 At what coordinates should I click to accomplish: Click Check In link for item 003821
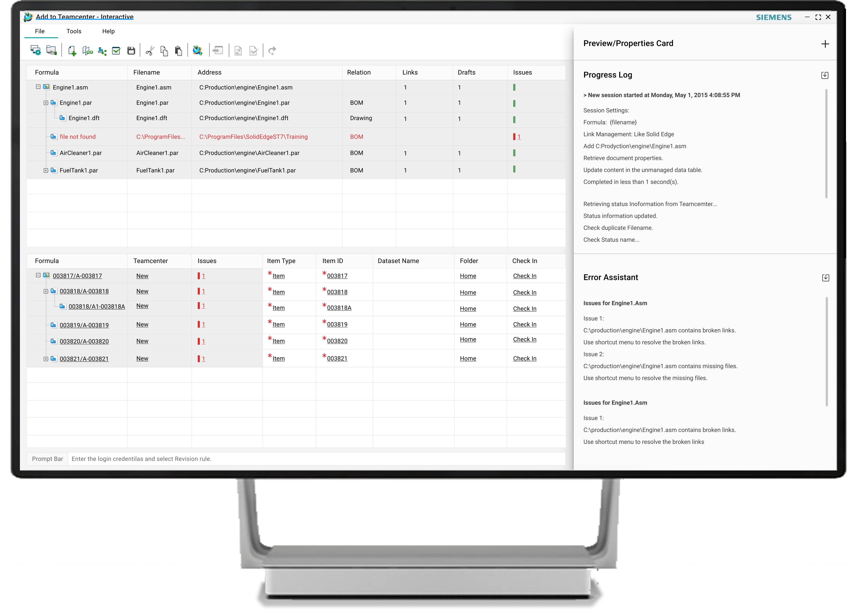524,358
